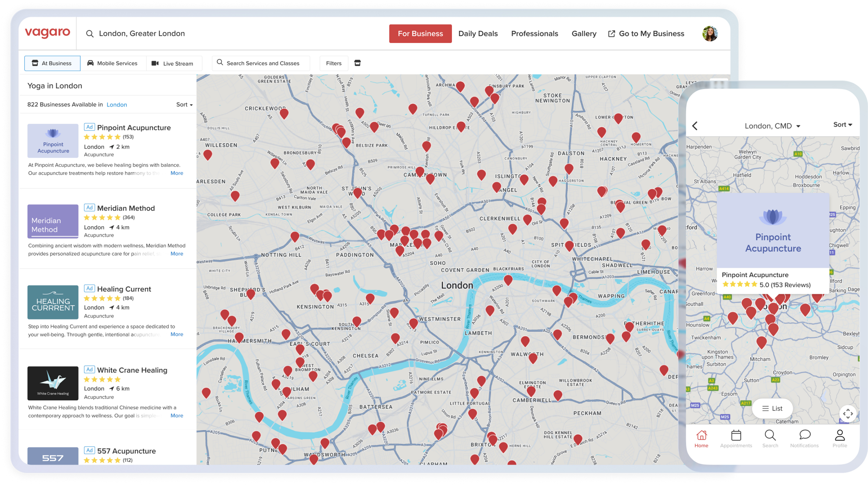Tap the Appointments calendar icon

[x=736, y=435]
